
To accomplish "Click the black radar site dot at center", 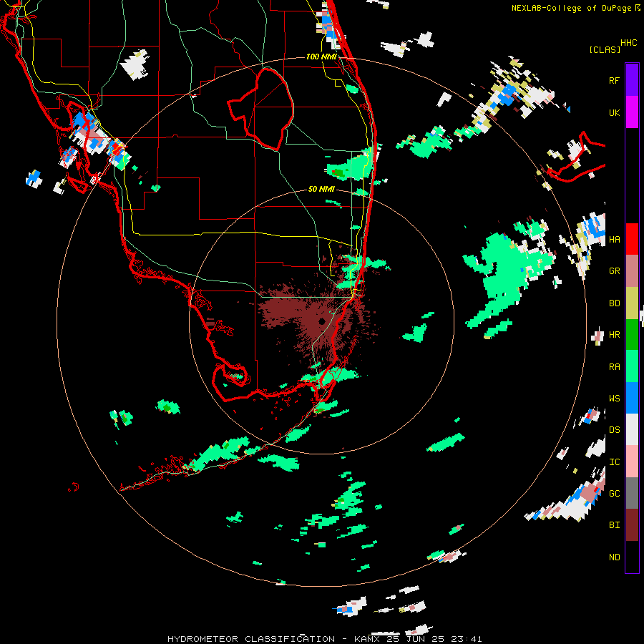I will click(x=321, y=321).
